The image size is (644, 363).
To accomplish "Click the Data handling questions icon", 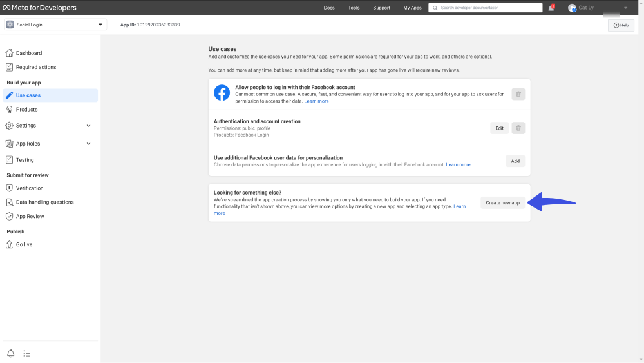I will pos(10,202).
